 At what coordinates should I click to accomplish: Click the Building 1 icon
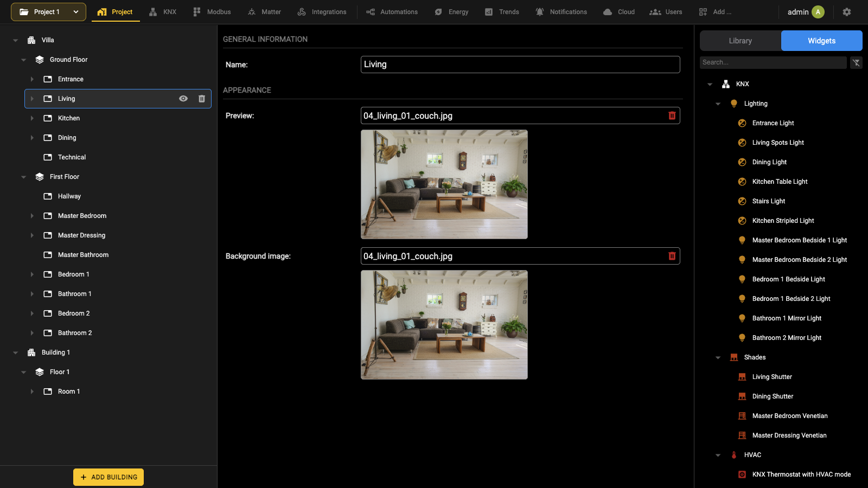tap(31, 352)
